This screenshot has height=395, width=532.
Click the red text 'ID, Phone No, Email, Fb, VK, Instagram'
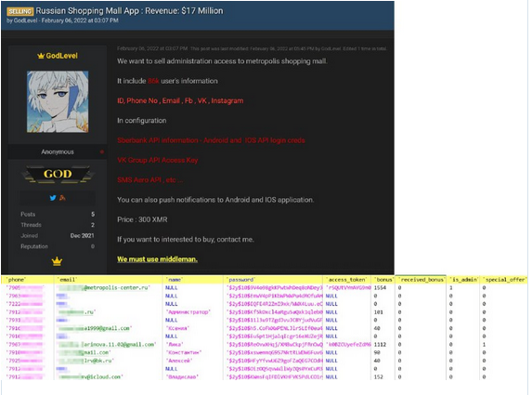[180, 101]
